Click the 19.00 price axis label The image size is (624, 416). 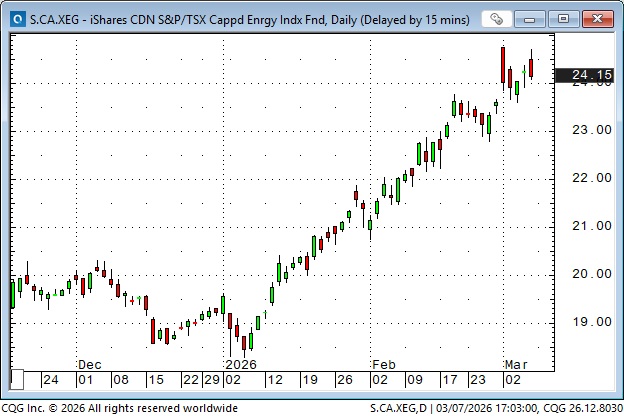(x=591, y=322)
